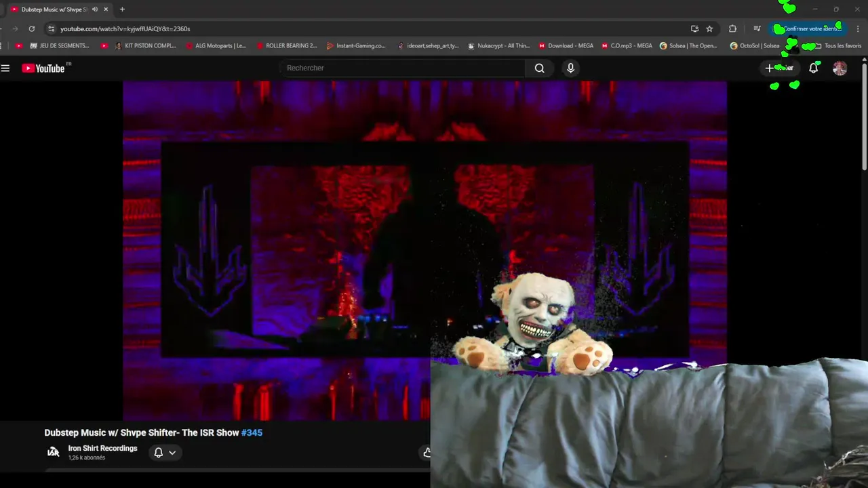This screenshot has height=488, width=868.
Task: Open Chrome three-dot menu
Action: [x=858, y=28]
